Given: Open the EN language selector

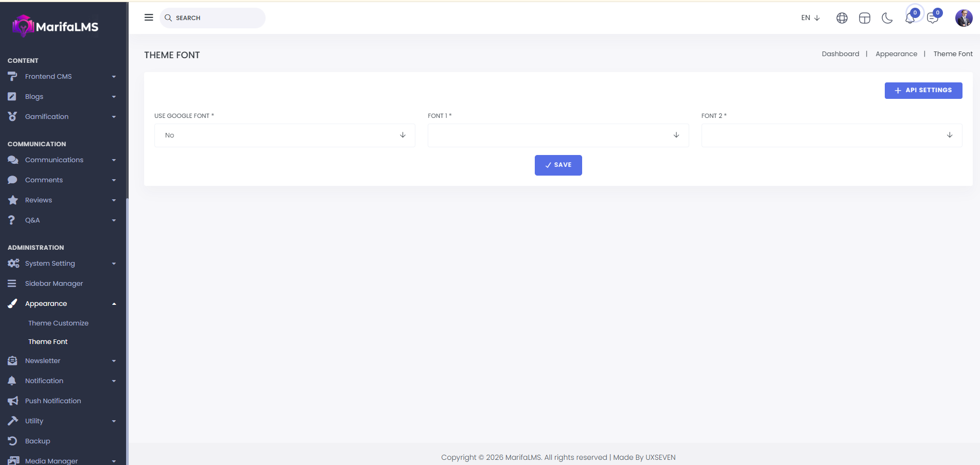Looking at the screenshot, I should (810, 18).
